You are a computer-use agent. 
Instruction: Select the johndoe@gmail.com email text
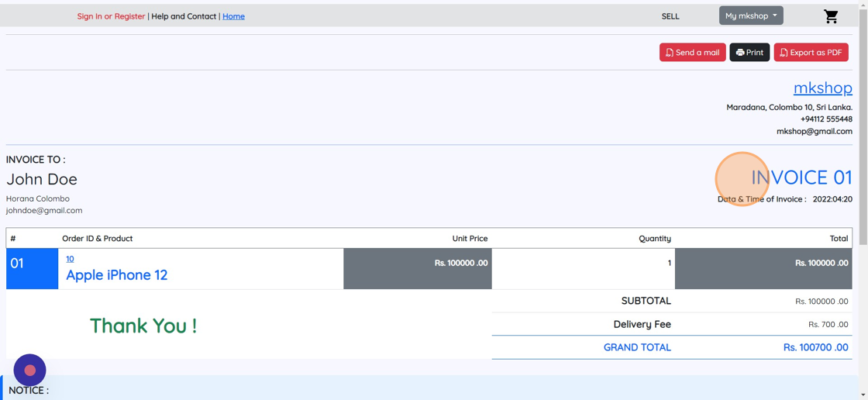click(44, 211)
